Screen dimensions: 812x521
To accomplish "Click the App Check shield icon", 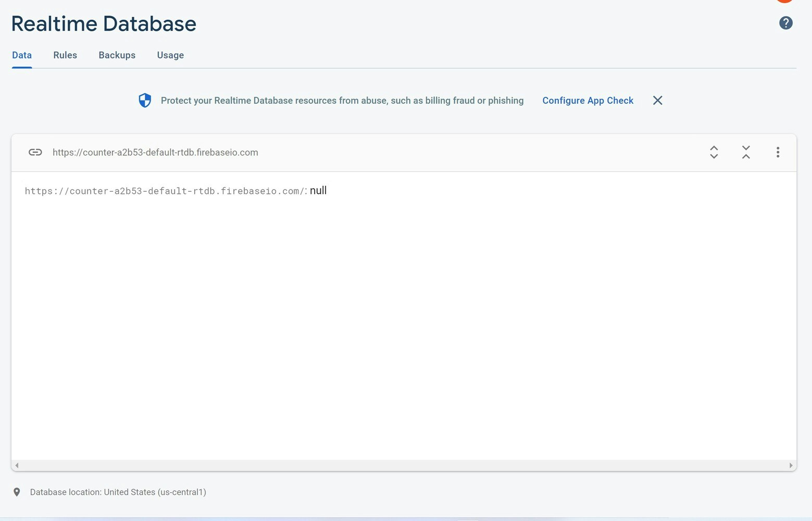I will (145, 100).
